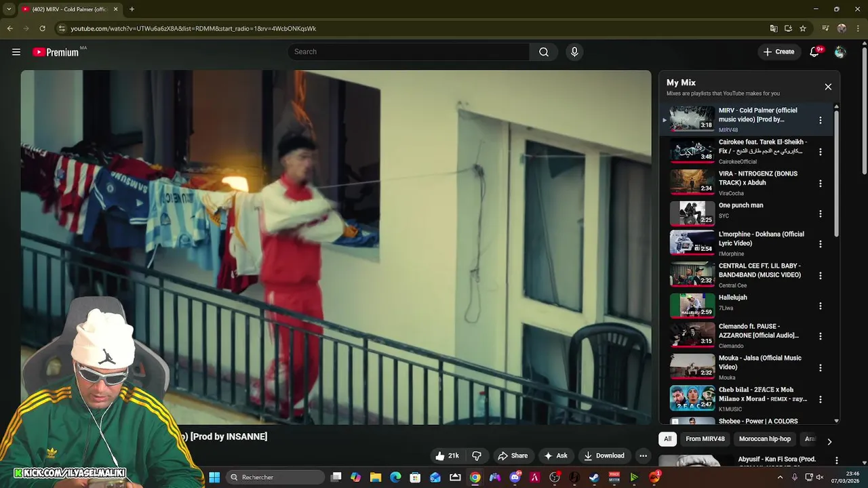868x488 pixels.
Task: Click the playlist panel scrollbar
Action: pyautogui.click(x=836, y=174)
